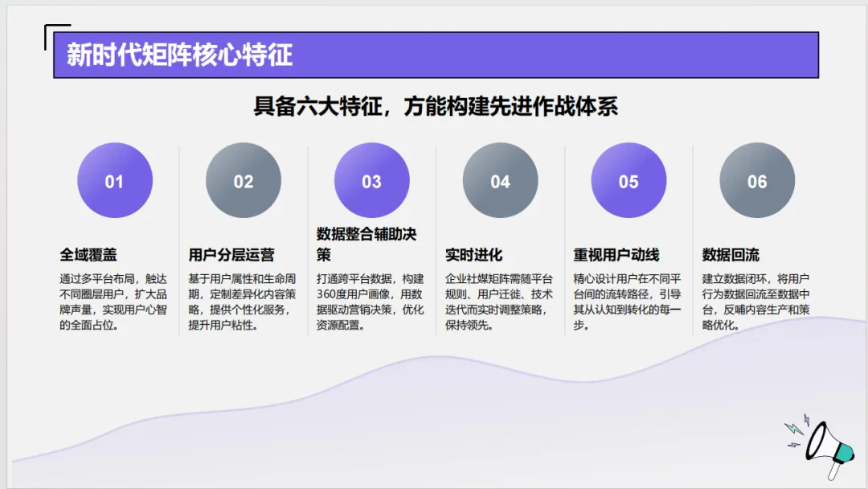Click the paragraph starting 企业社媒矩阵需随平台
The width and height of the screenshot is (868, 489).
(x=499, y=302)
